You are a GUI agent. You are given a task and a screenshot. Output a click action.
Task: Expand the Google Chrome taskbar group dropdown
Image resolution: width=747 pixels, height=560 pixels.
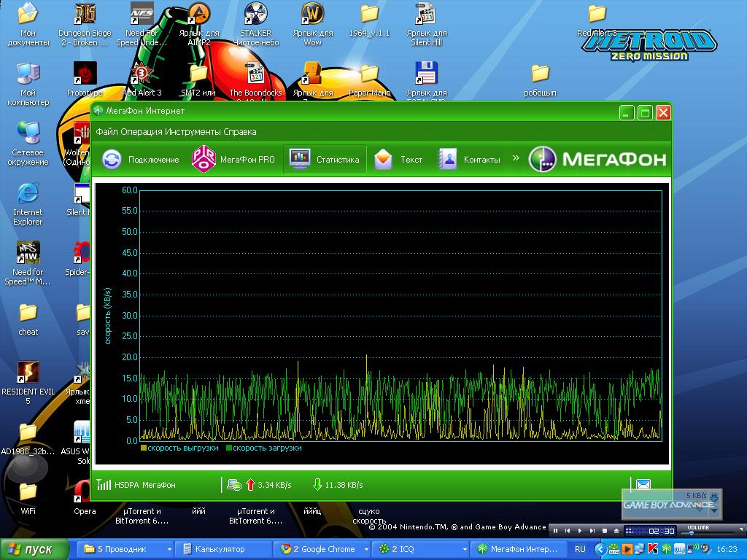pos(363,549)
